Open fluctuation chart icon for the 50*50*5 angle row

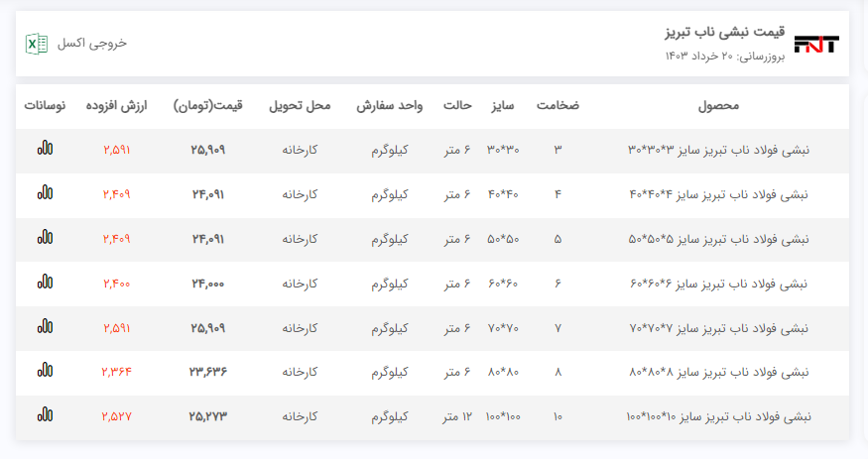pyautogui.click(x=45, y=238)
